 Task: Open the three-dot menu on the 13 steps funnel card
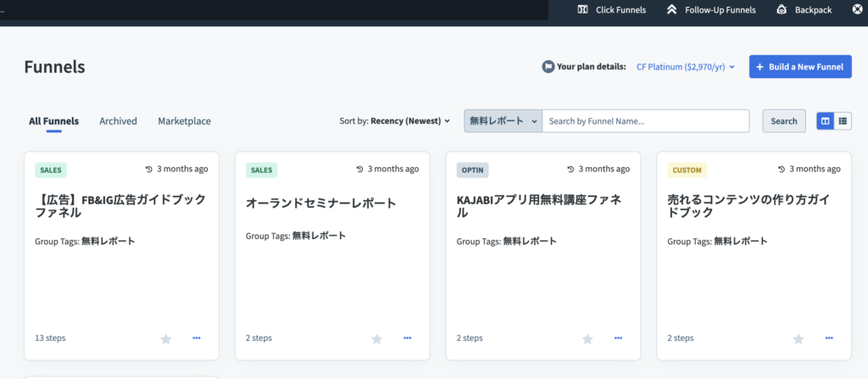(197, 338)
